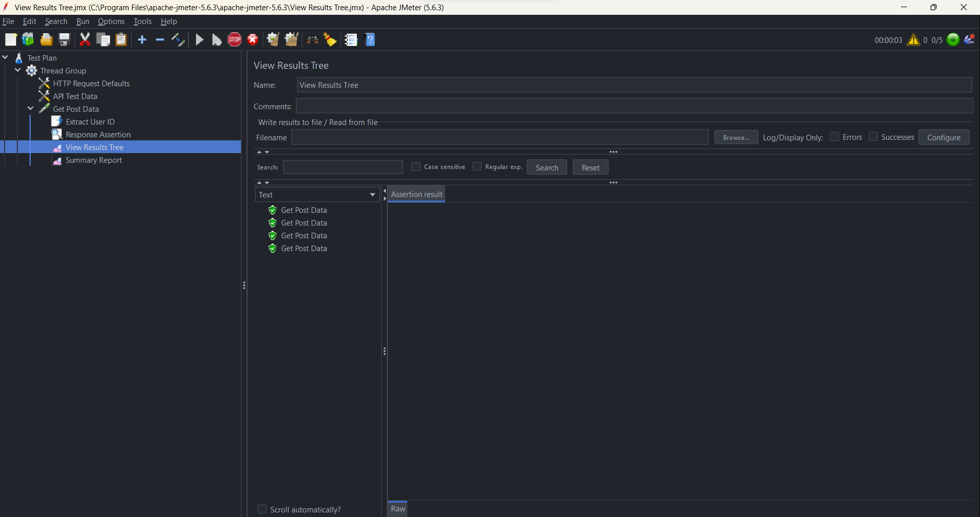
Task: Collapse the Thread Group node
Action: coord(18,70)
